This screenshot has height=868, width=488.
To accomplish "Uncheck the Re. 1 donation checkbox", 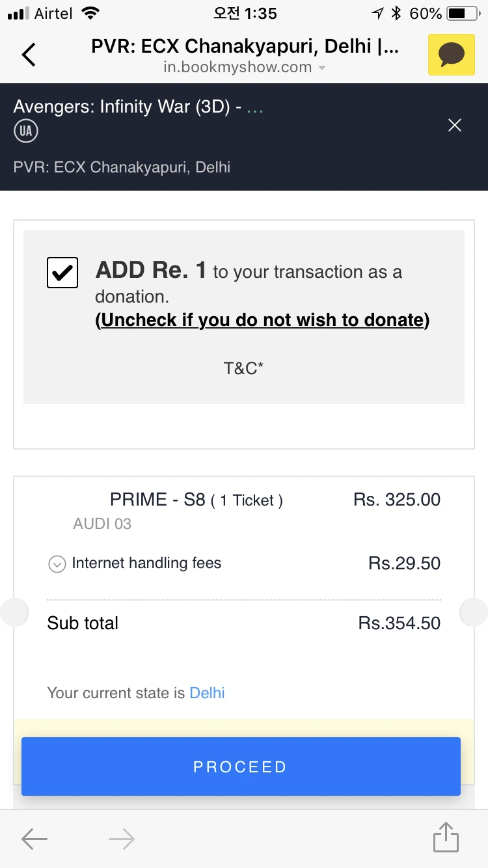I will (62, 273).
